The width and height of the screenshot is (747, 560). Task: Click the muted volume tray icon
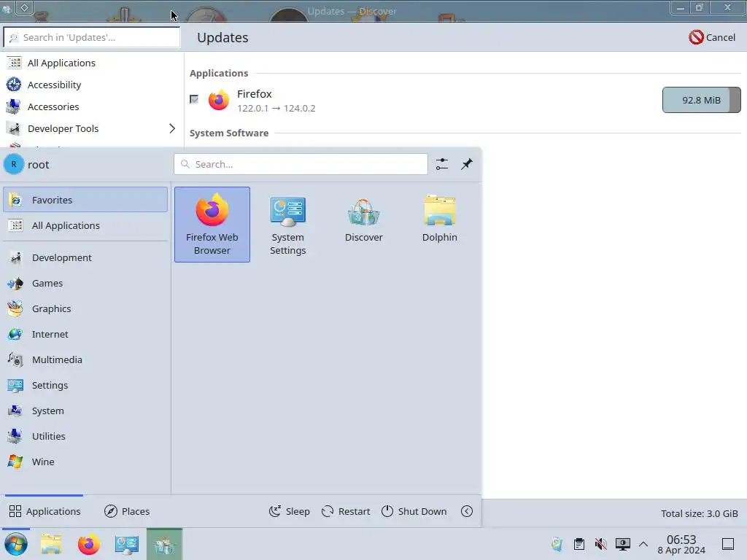click(x=601, y=544)
